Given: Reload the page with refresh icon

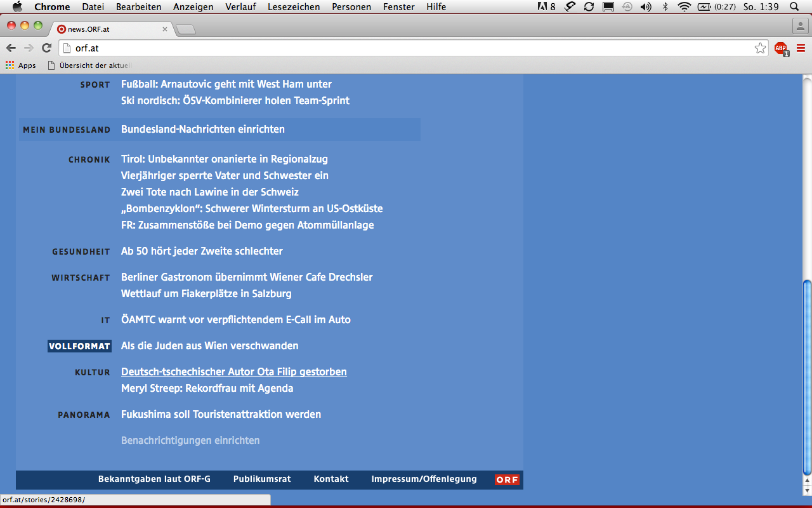Looking at the screenshot, I should pyautogui.click(x=46, y=48).
